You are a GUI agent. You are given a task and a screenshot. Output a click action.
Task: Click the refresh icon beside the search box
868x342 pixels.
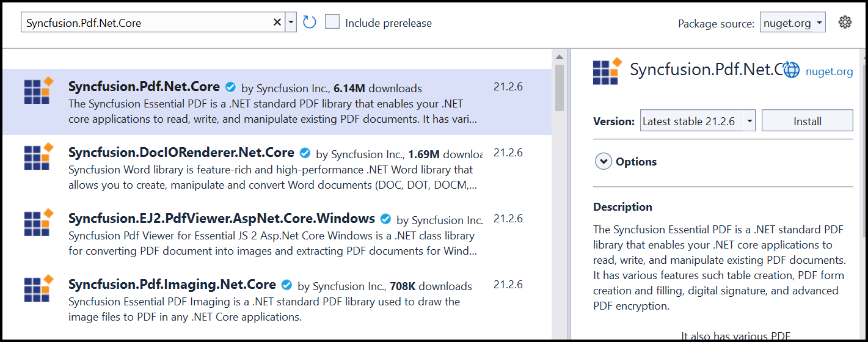[310, 23]
